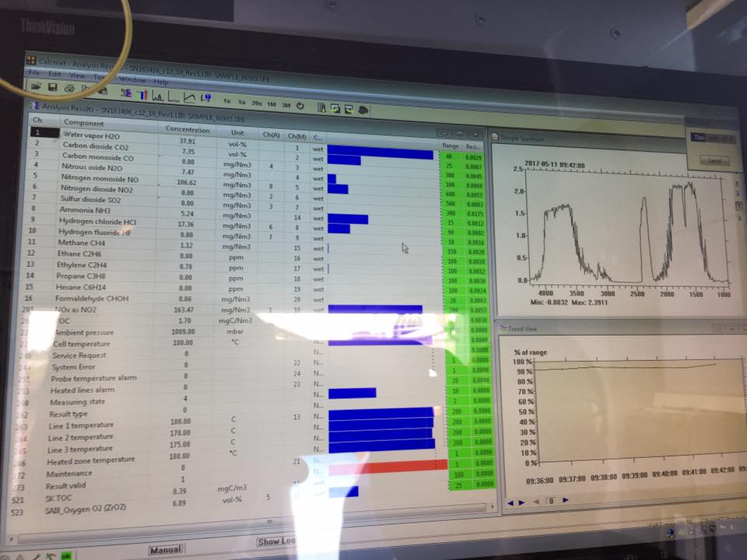This screenshot has height=560, width=747.
Task: Open the Help menu
Action: point(160,81)
